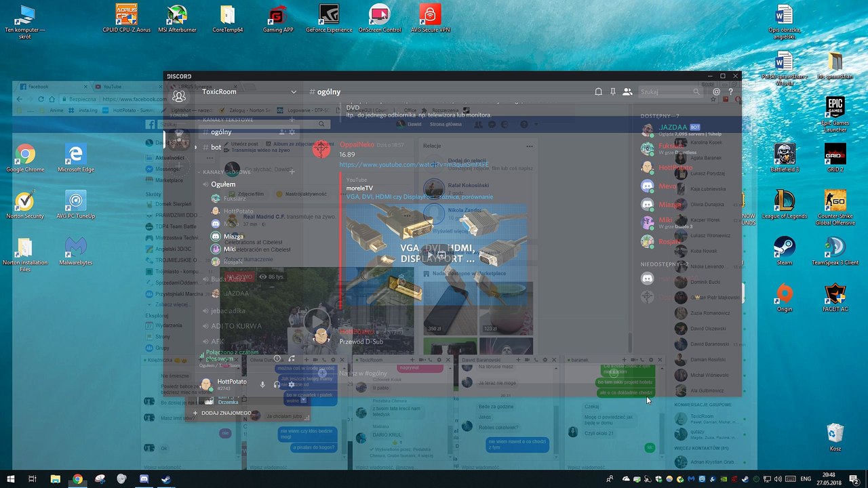Screen dimensions: 868x488
Task: Switch to Discord on the taskbar
Action: (x=144, y=479)
